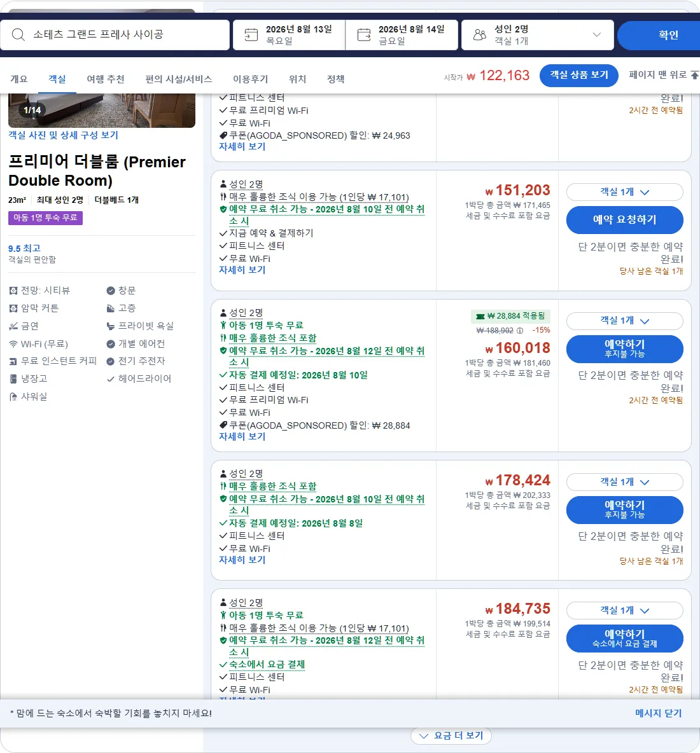This screenshot has width=700, height=753.
Task: Switch to the 이용후기 tab
Action: click(250, 79)
